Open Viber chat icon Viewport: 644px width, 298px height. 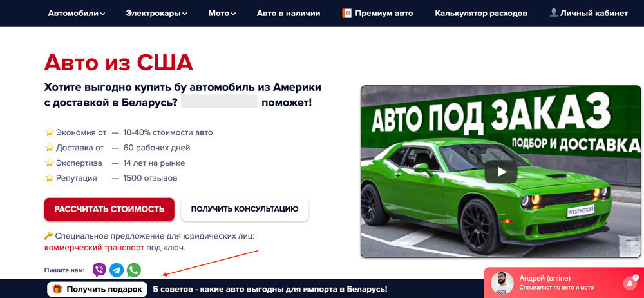99,270
